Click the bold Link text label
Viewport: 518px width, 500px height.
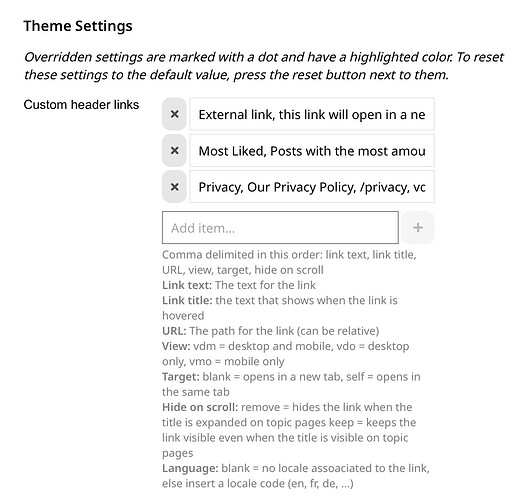[187, 285]
